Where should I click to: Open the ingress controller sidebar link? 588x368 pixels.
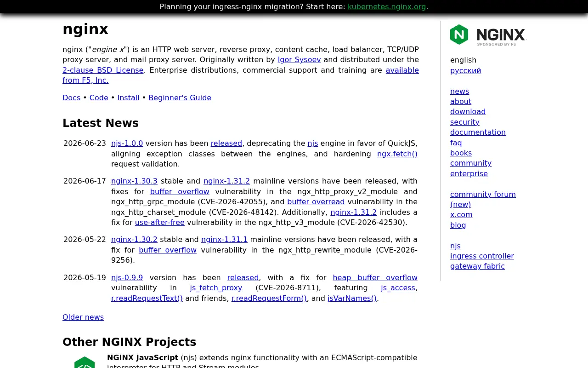482,256
